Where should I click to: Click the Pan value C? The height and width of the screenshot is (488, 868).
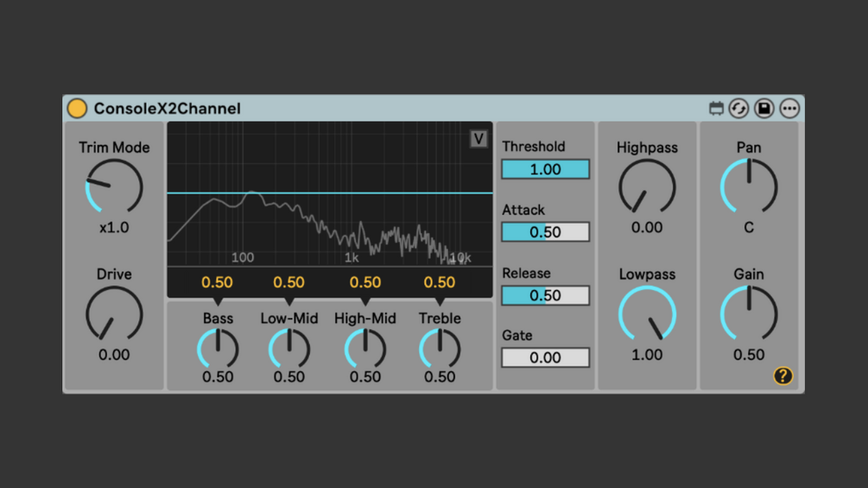[x=749, y=227]
